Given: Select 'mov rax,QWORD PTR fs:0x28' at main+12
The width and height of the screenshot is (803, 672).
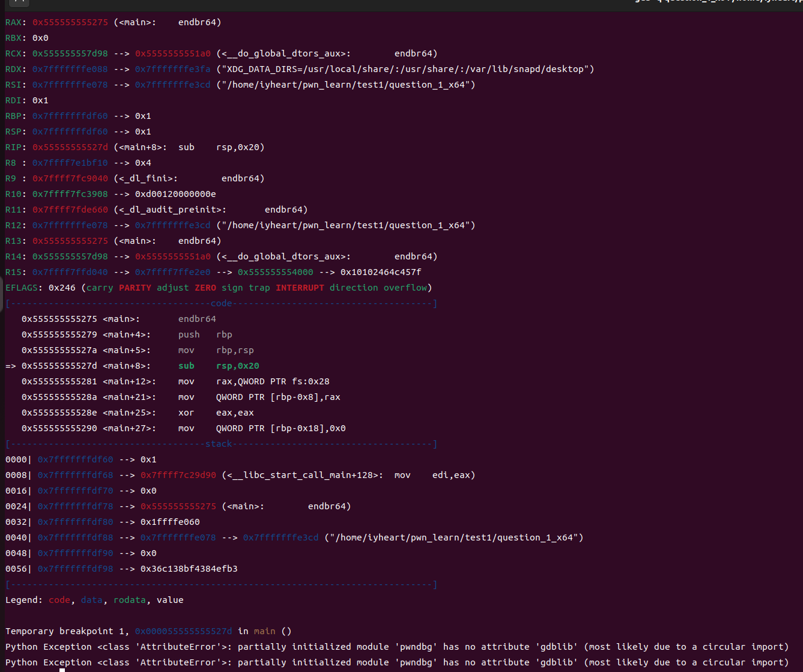Looking at the screenshot, I should coord(254,381).
